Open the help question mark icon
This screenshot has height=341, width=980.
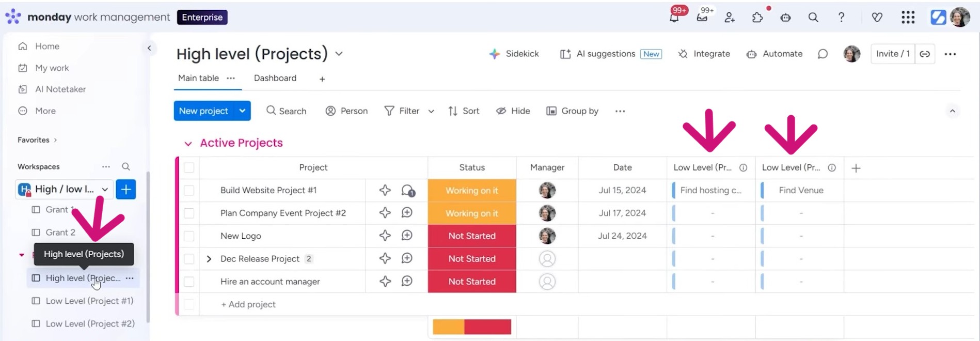[841, 18]
